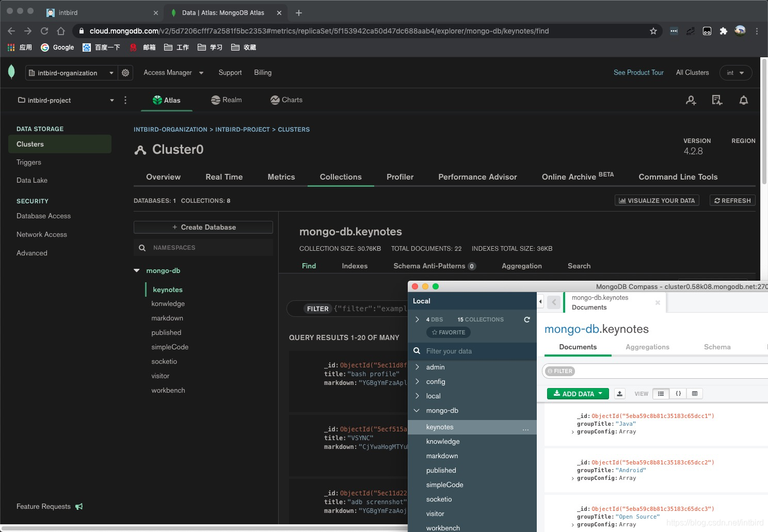This screenshot has width=768, height=532.
Task: Open a new browser tab
Action: 299,13
